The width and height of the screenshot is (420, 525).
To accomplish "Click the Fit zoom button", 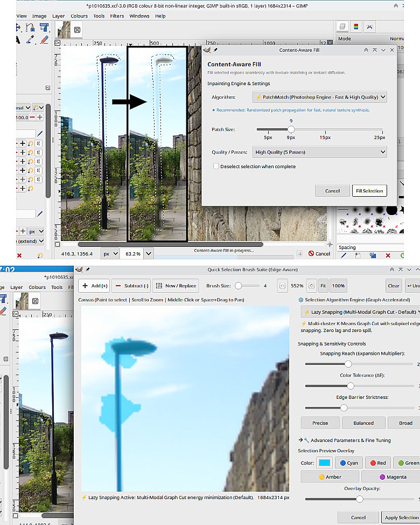I will click(323, 286).
